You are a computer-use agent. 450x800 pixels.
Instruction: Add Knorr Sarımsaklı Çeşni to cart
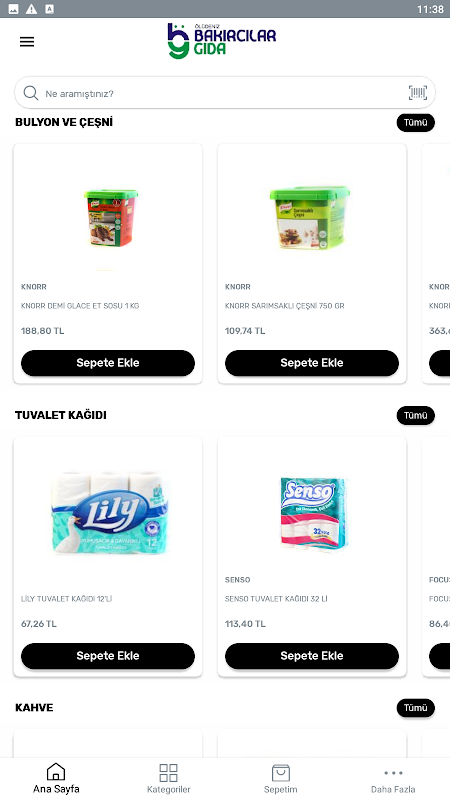(x=312, y=363)
